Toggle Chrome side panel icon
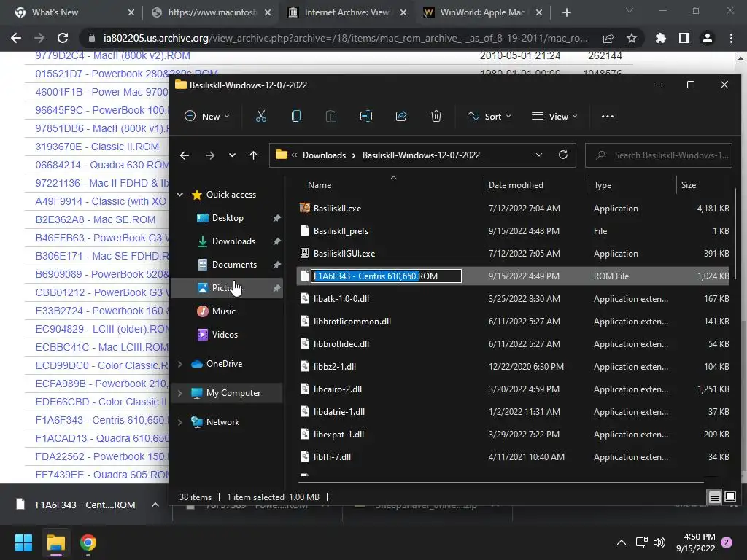The height and width of the screenshot is (560, 747). coord(684,38)
